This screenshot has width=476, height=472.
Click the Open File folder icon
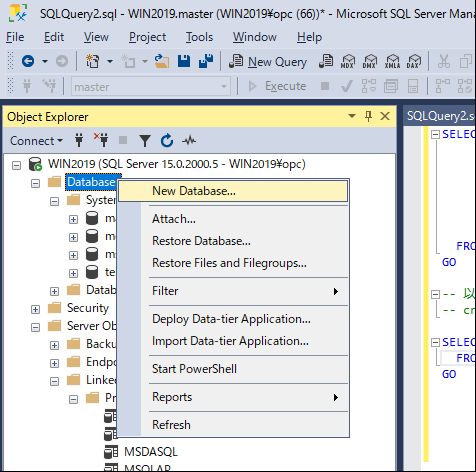[162, 61]
